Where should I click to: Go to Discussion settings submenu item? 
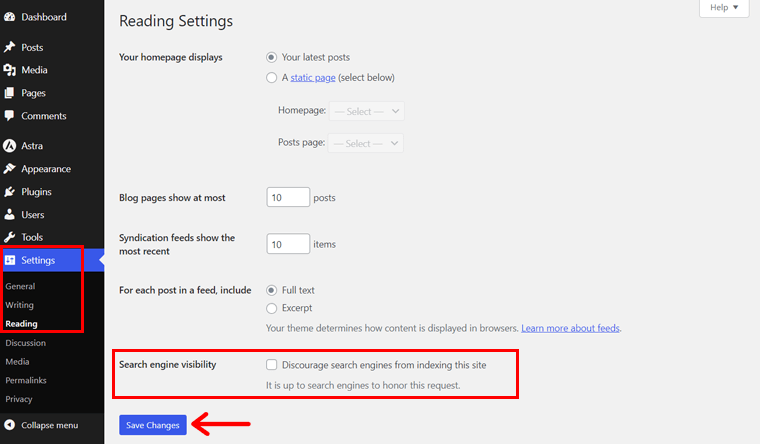coord(25,343)
